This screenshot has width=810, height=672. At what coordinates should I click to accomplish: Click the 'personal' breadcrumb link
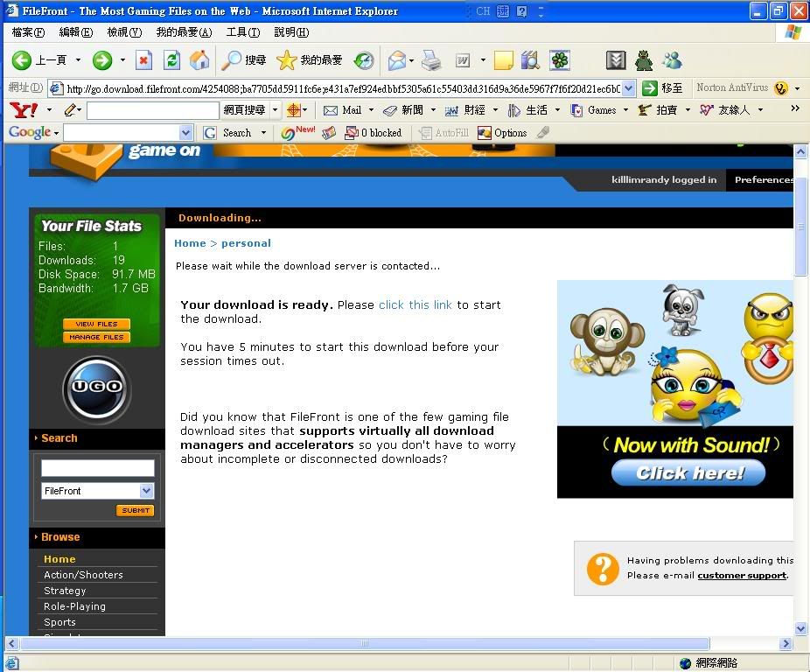click(246, 243)
